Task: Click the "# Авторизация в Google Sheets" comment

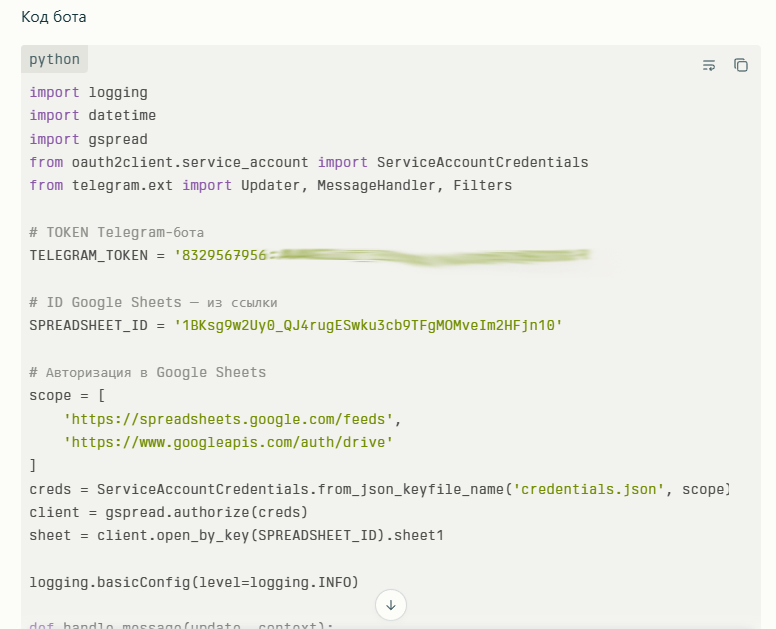Action: pyautogui.click(x=148, y=372)
